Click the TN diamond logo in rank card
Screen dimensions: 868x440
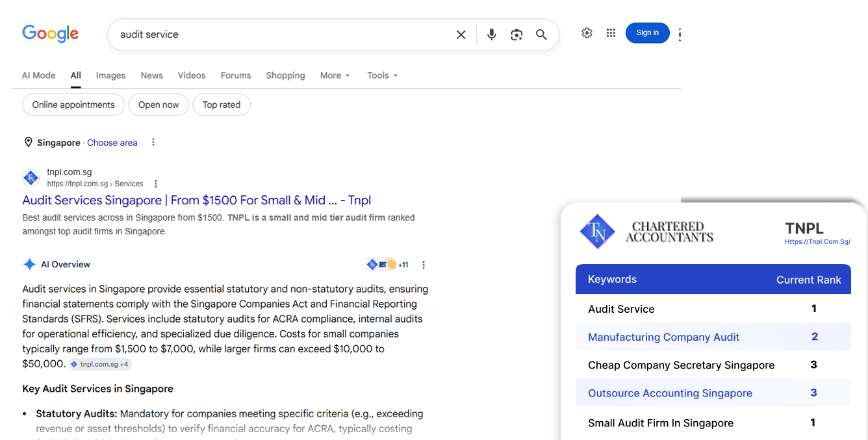(x=597, y=232)
